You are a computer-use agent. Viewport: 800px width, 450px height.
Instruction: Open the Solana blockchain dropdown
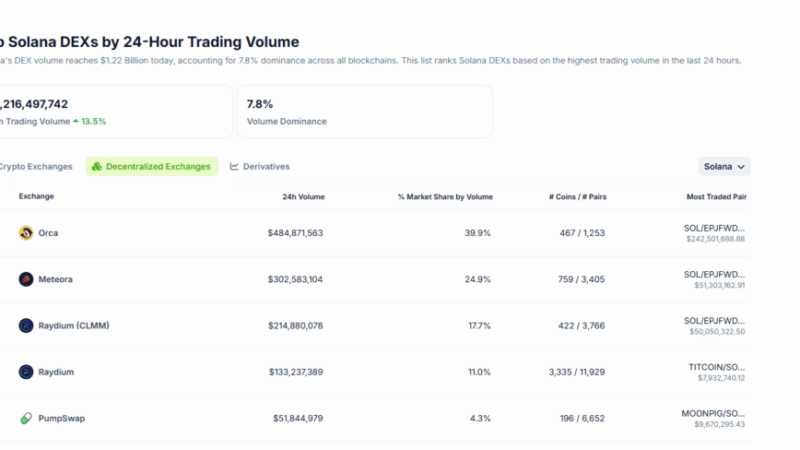(724, 166)
